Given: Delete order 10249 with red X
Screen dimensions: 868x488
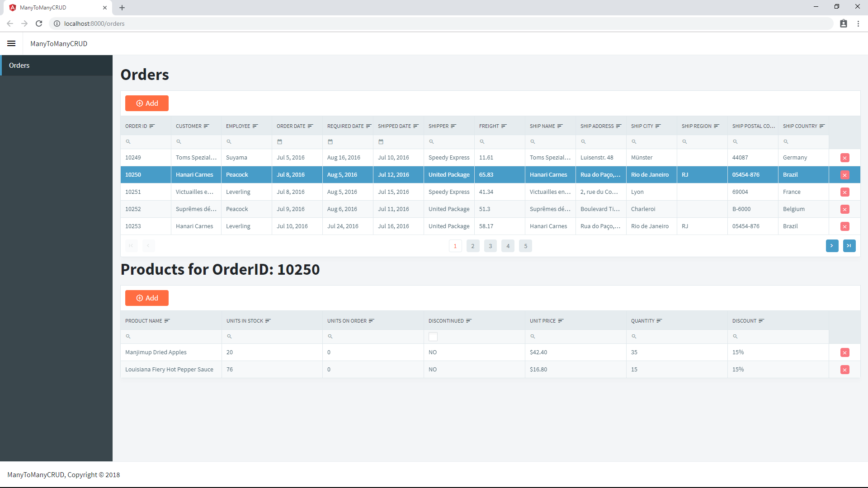Looking at the screenshot, I should point(844,158).
